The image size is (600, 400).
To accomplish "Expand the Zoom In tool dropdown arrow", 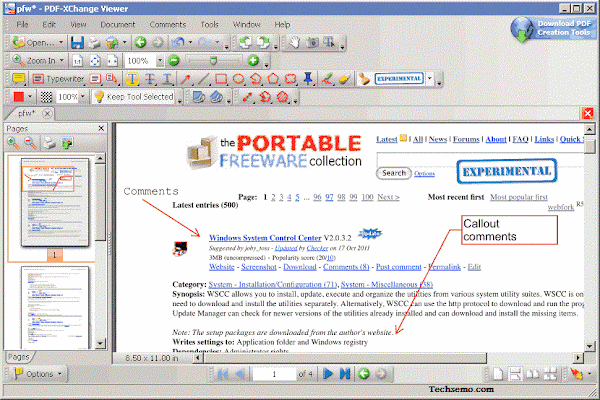I will coord(62,60).
